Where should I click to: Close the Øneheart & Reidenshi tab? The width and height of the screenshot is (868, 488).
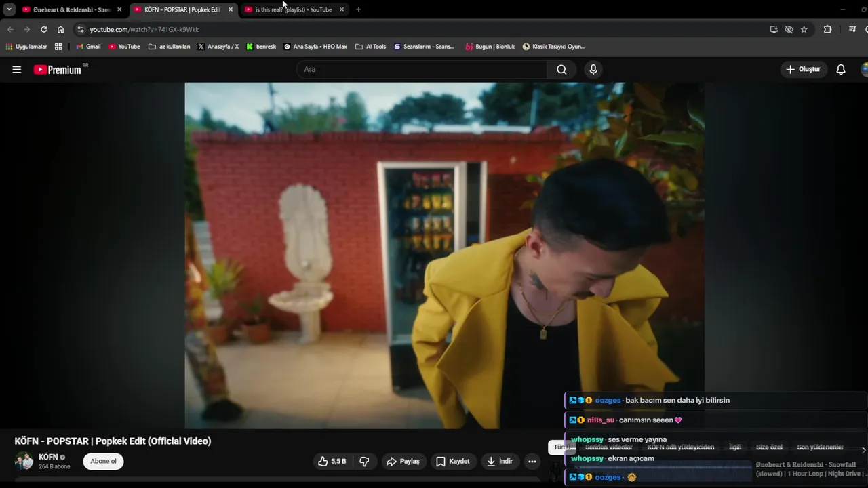click(119, 9)
